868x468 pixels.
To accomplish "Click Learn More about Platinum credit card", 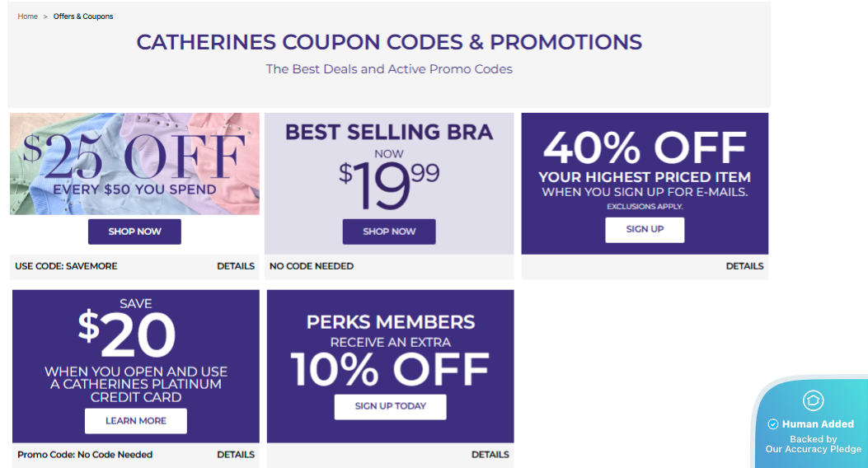I will [136, 421].
